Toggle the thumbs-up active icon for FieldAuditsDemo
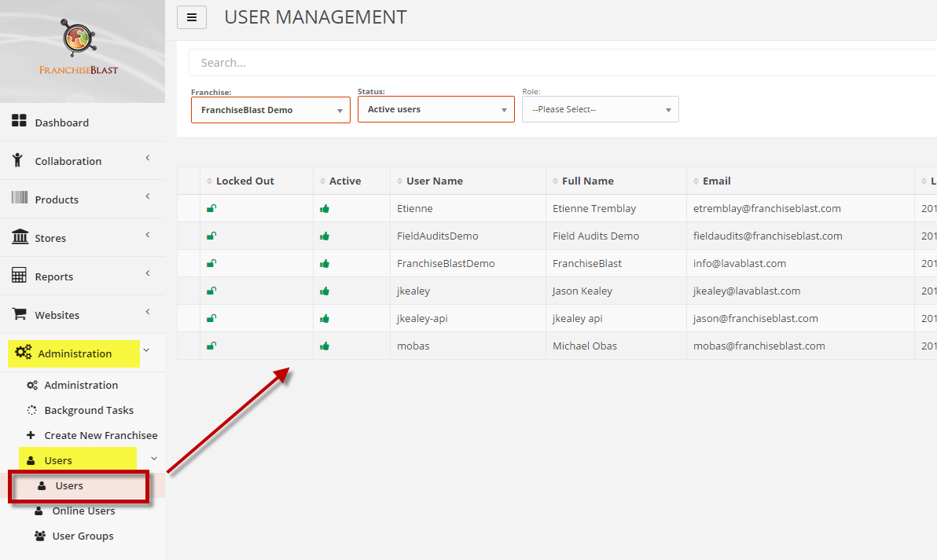This screenshot has height=560, width=937. point(325,236)
